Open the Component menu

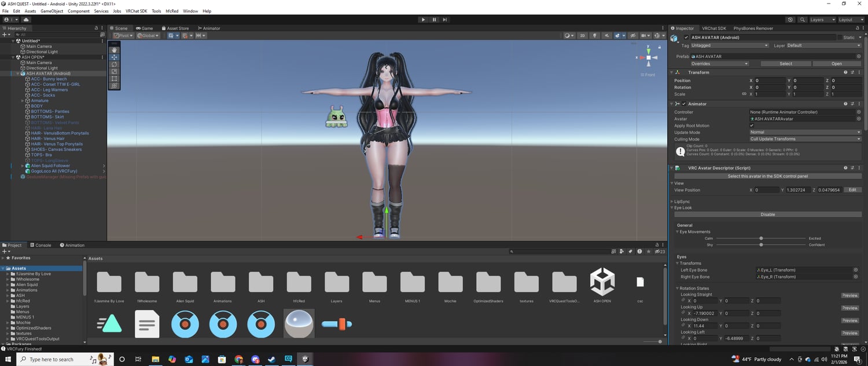79,11
